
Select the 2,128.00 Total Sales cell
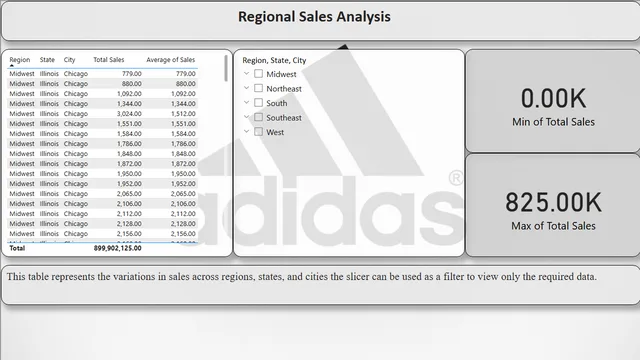pyautogui.click(x=129, y=224)
